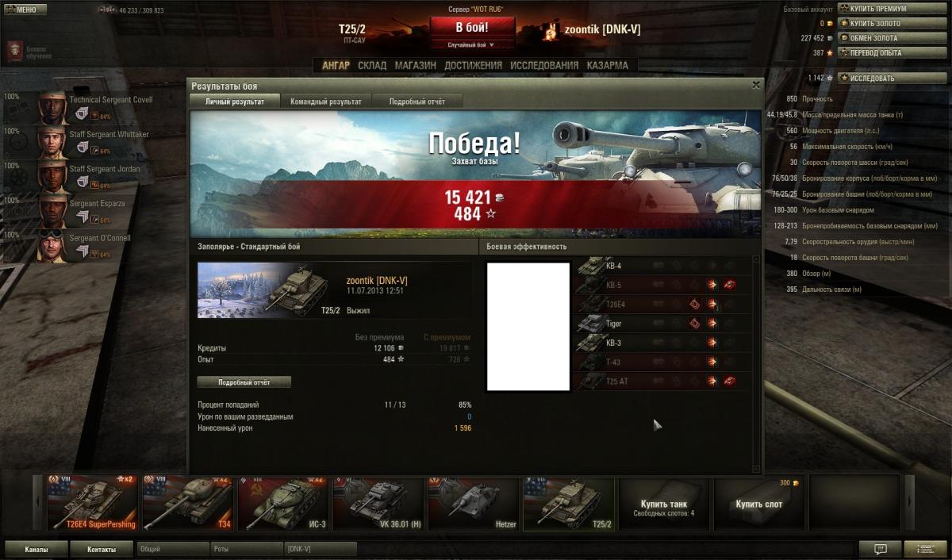The width and height of the screenshot is (952, 560).
Task: Move tank carousel back with left arrow
Action: 37,502
